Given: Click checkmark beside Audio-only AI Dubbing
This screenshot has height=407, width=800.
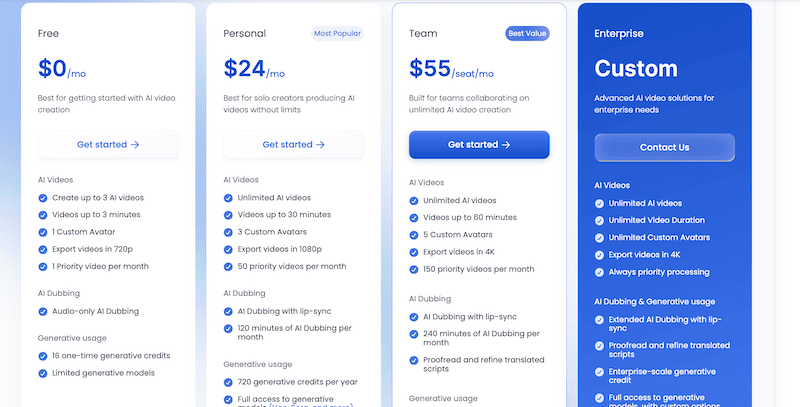Looking at the screenshot, I should [43, 312].
